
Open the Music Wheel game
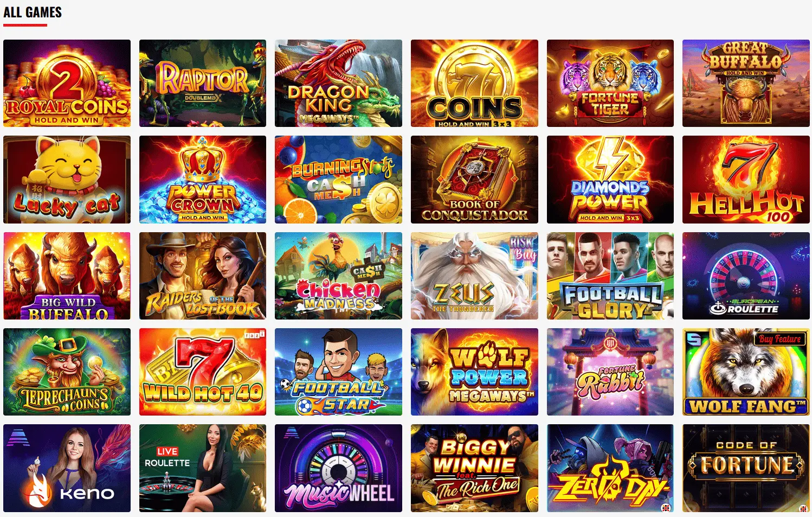pos(338,468)
